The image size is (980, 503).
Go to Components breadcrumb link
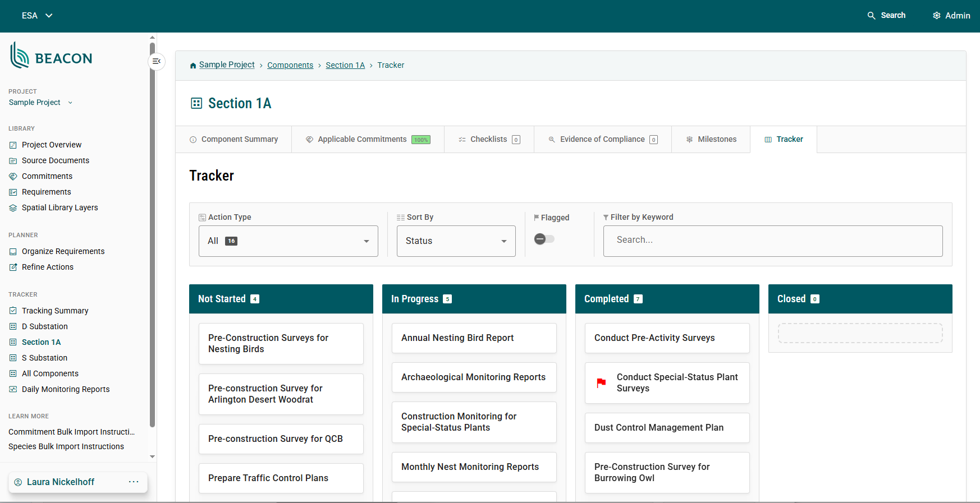coord(290,66)
